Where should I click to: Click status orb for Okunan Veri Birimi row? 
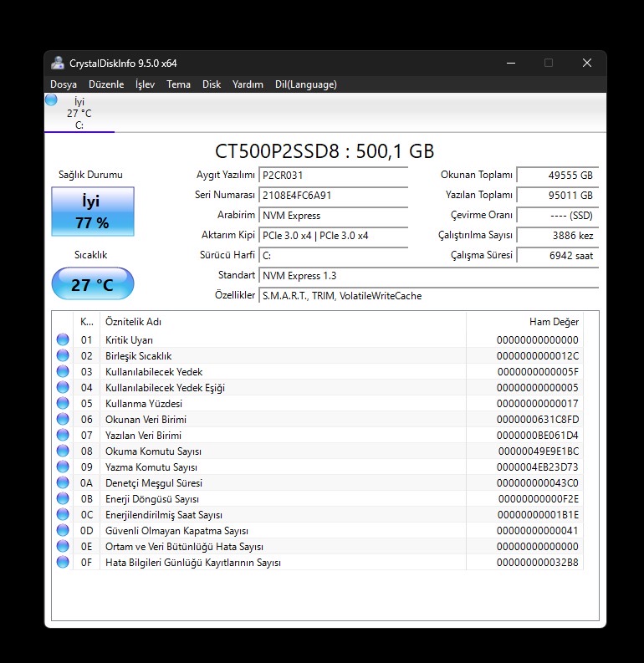point(63,419)
